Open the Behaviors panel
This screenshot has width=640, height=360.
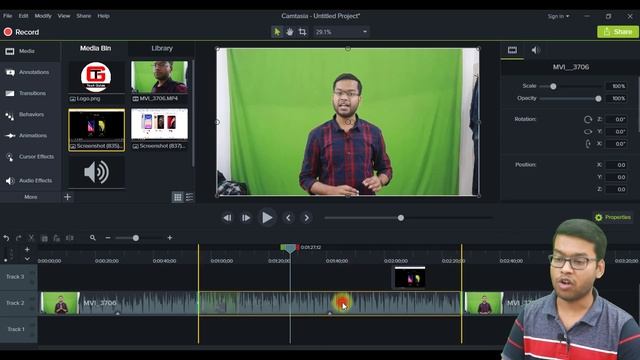(24, 115)
